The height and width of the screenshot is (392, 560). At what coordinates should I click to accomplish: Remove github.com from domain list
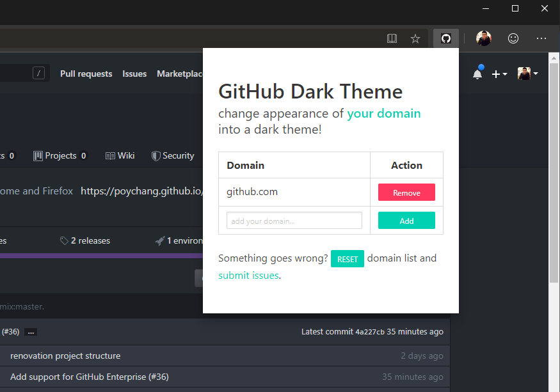(406, 192)
